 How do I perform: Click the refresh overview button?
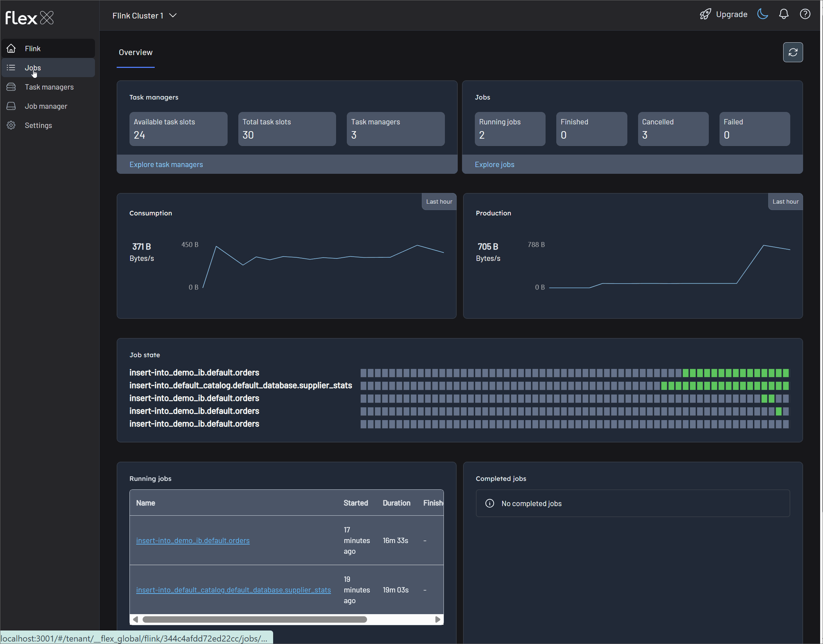[x=792, y=52]
